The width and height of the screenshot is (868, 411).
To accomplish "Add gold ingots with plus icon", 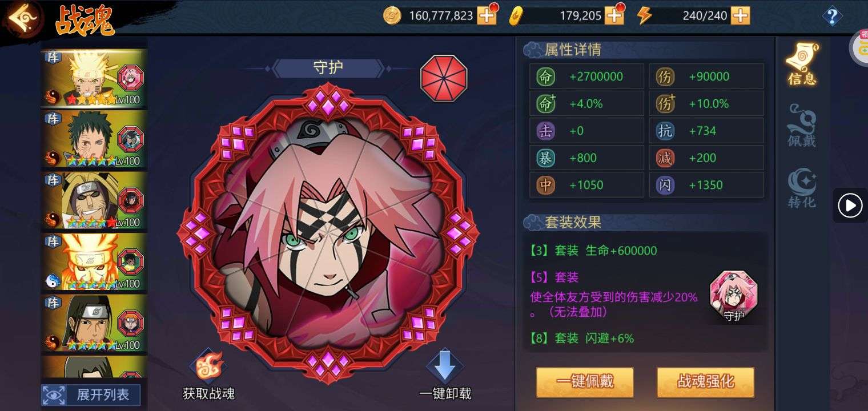I will click(614, 15).
